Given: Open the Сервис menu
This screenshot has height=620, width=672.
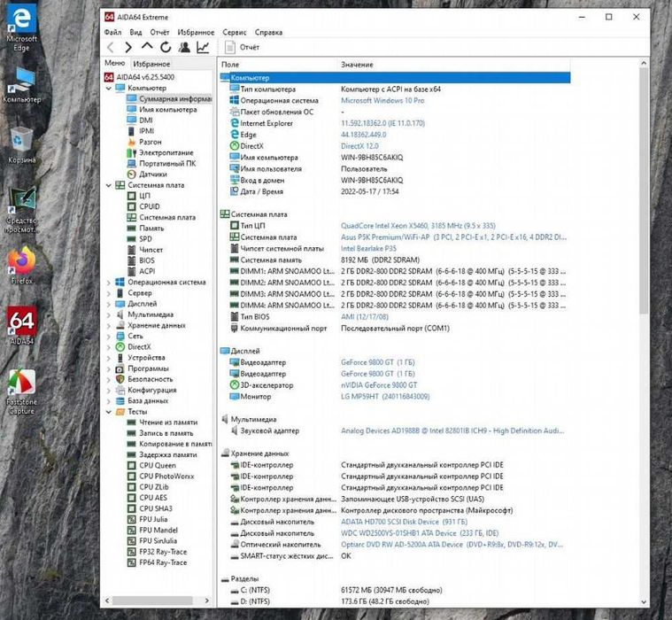Looking at the screenshot, I should click(x=235, y=32).
